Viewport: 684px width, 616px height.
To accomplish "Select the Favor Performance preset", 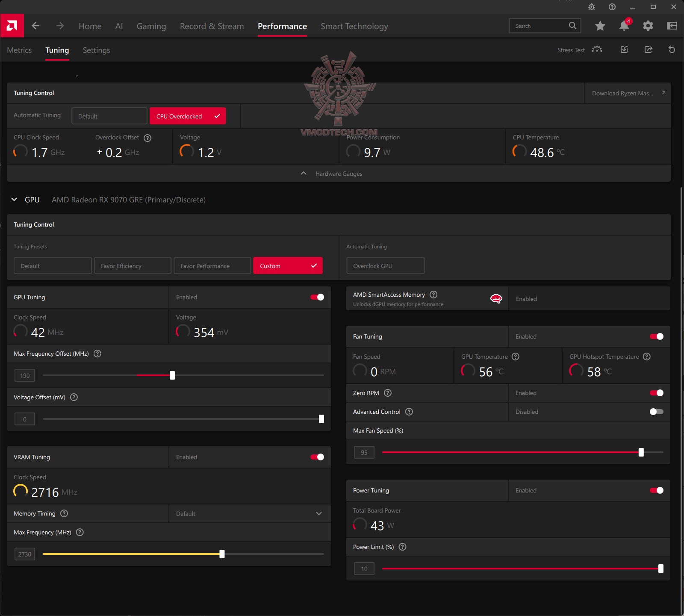I will coord(212,265).
